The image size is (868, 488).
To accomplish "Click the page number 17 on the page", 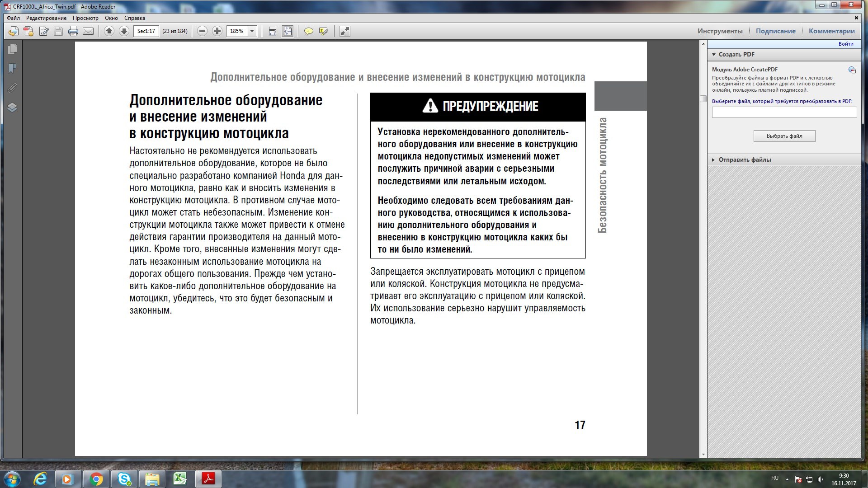I will (580, 425).
